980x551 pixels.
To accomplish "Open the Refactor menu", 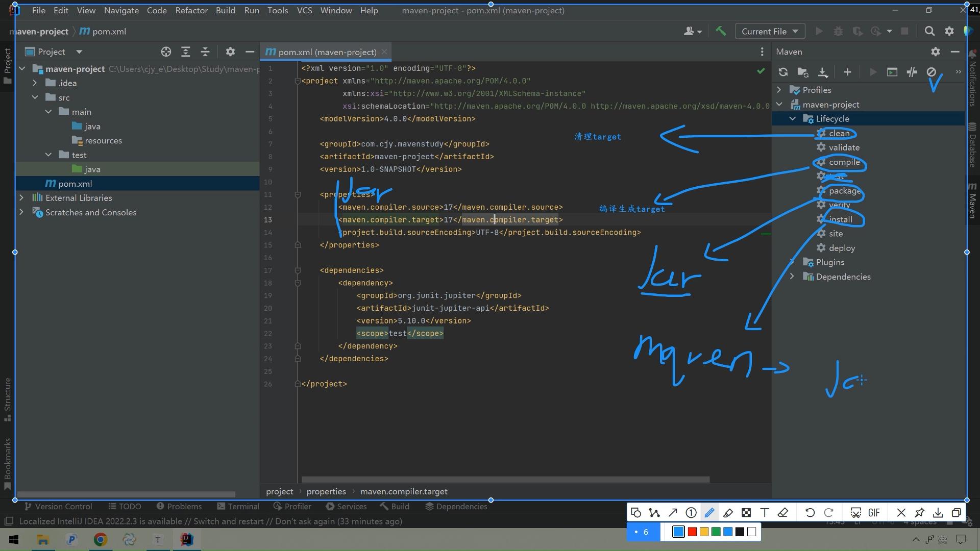I will point(191,10).
